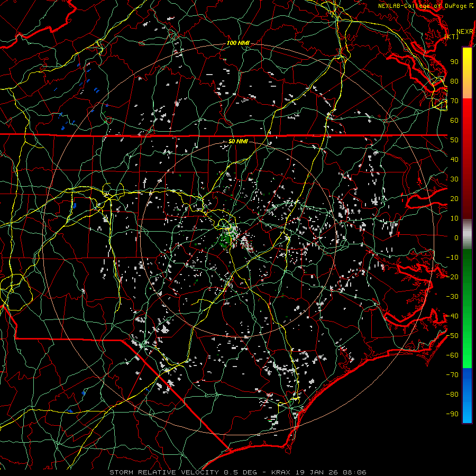Click the STORM RELATIVE VELOCITY caption text
Viewport: 476px width, 476px height.
click(165, 472)
